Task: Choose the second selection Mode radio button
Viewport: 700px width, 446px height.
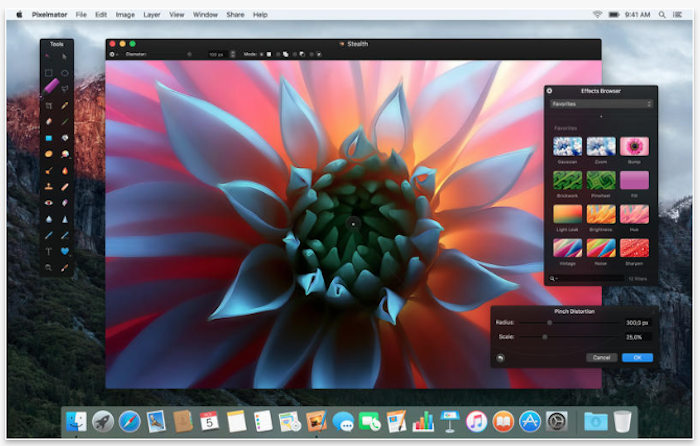Action: [278, 54]
